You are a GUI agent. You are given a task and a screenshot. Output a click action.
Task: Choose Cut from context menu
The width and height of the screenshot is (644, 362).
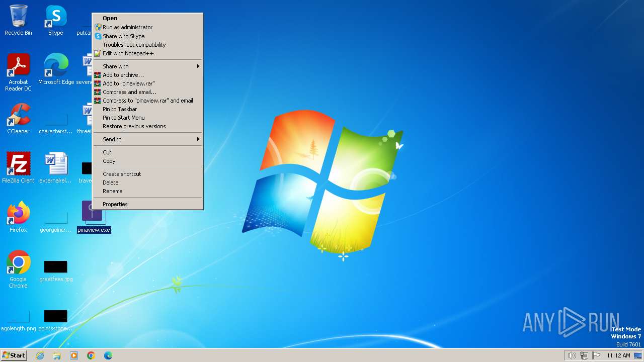pyautogui.click(x=148, y=152)
